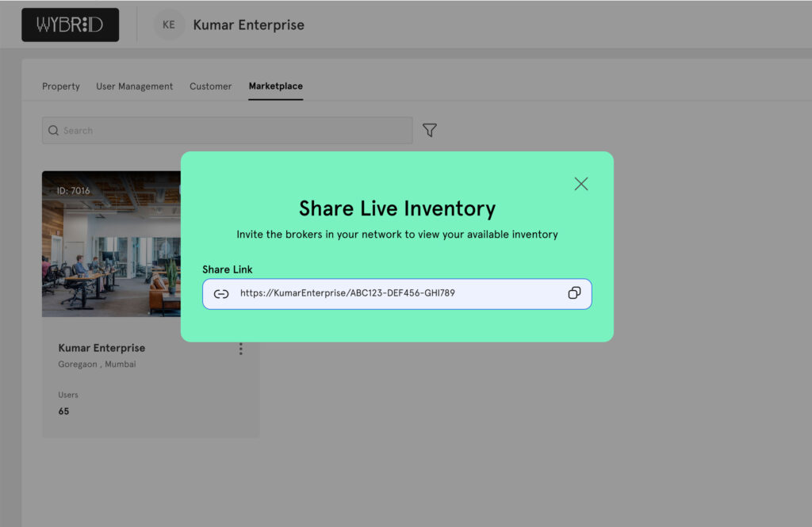The width and height of the screenshot is (812, 527).
Task: Switch to the Property tab
Action: pyautogui.click(x=61, y=86)
